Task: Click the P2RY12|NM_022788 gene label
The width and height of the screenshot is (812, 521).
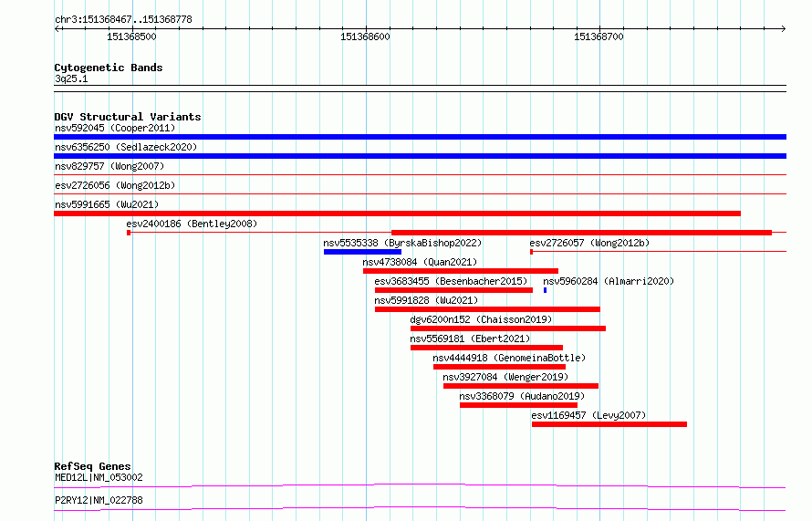Action: tap(99, 500)
